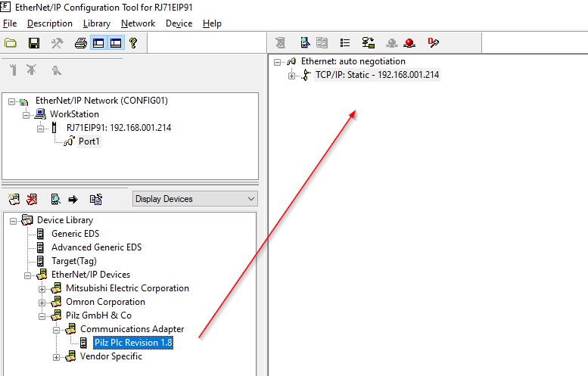588x376 pixels.
Task: Click the printer icon
Action: pyautogui.click(x=81, y=43)
